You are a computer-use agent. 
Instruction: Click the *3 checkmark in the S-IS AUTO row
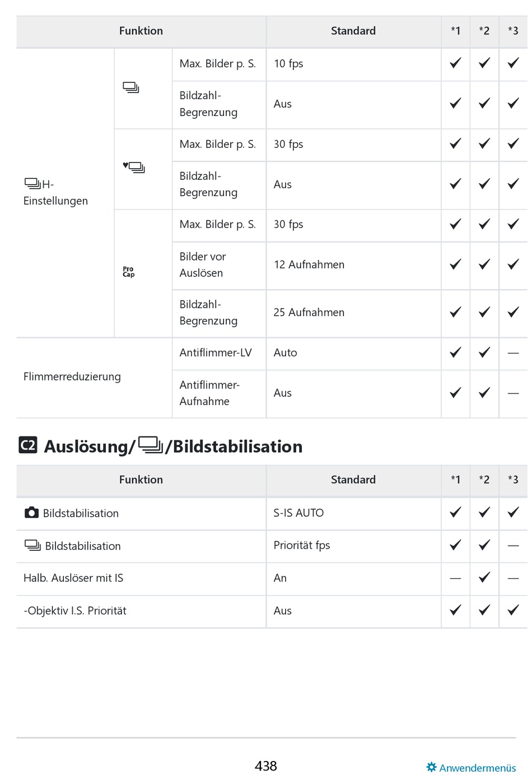coord(513,513)
